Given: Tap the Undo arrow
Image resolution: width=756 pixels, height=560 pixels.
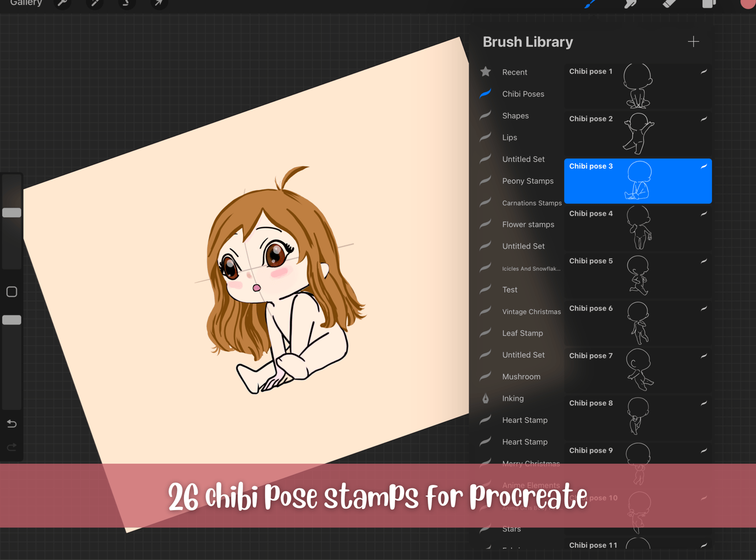Looking at the screenshot, I should tap(12, 424).
